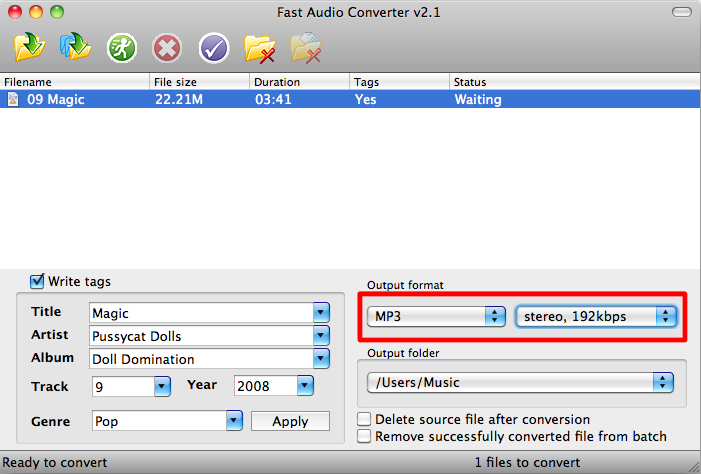Image resolution: width=701 pixels, height=474 pixels.
Task: Click the file icon beside 09 Magic
Action: [13, 99]
